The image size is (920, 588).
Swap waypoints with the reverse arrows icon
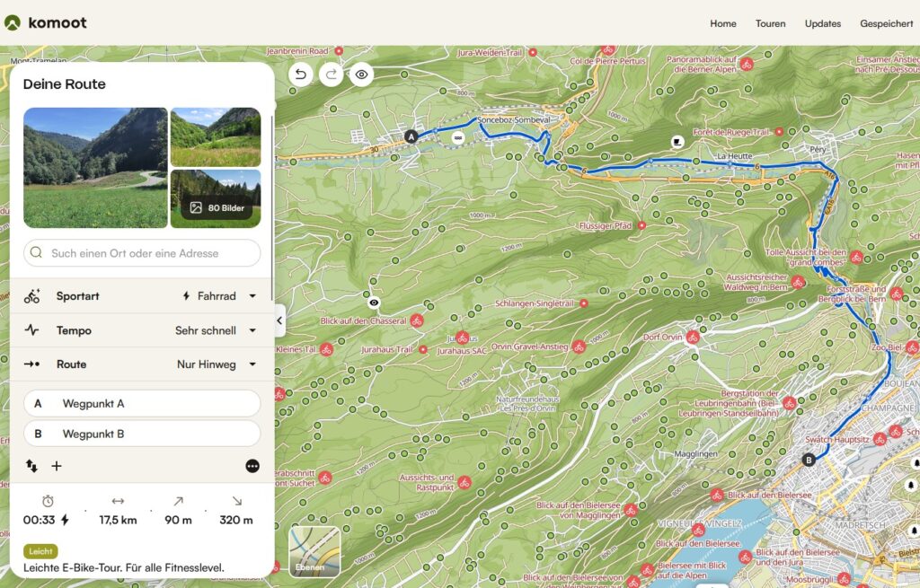[x=31, y=466]
